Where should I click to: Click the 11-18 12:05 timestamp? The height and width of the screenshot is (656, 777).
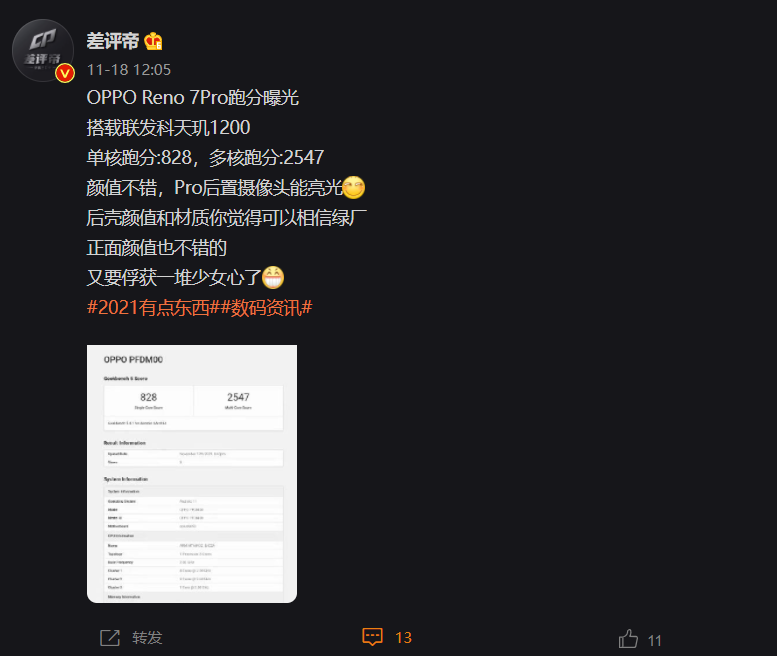click(x=129, y=70)
